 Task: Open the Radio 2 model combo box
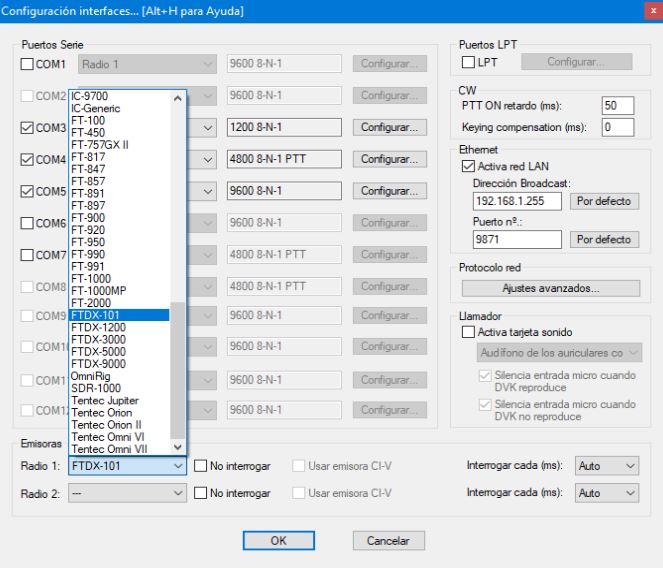click(127, 493)
